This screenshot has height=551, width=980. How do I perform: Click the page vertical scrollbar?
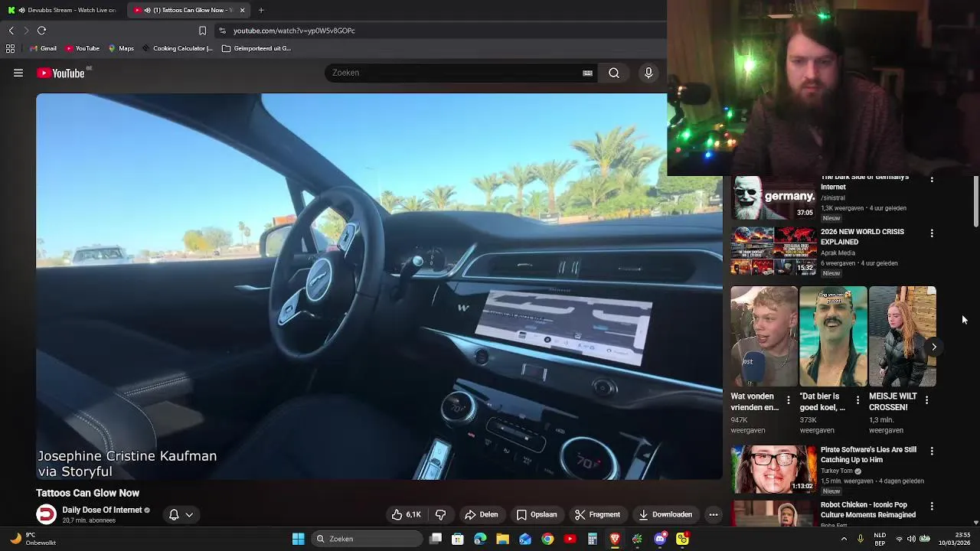(x=976, y=201)
